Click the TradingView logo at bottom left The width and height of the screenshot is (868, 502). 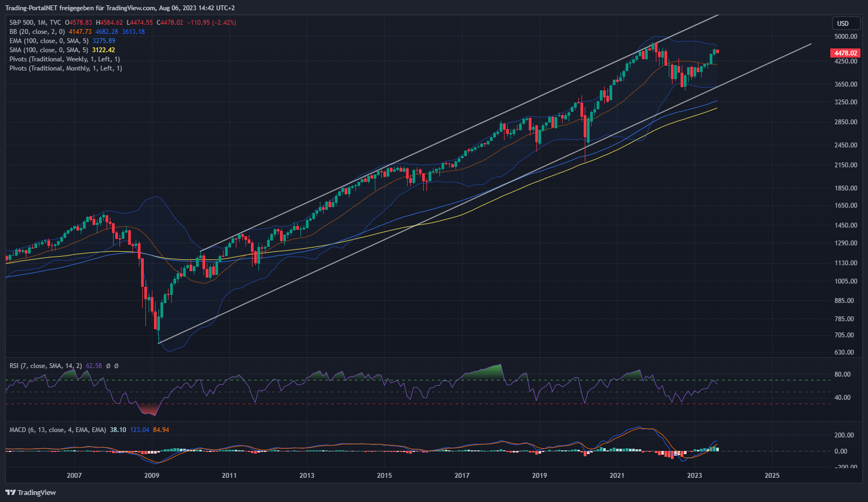click(31, 492)
